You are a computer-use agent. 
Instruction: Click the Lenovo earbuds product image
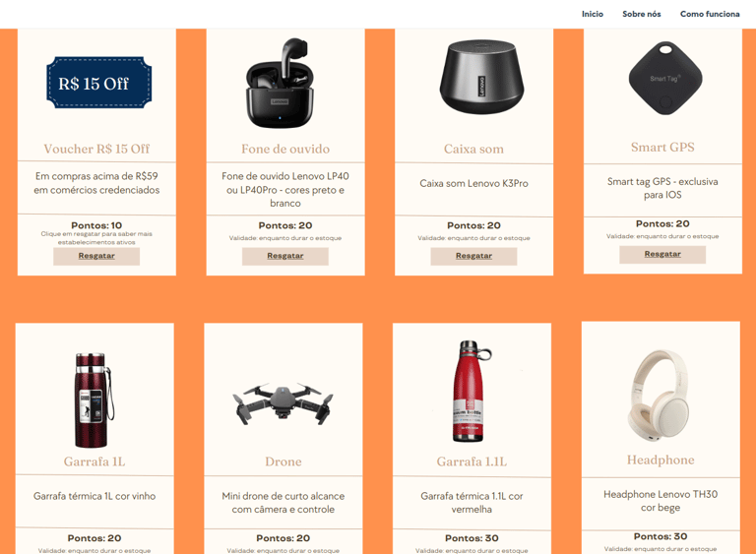280,83
